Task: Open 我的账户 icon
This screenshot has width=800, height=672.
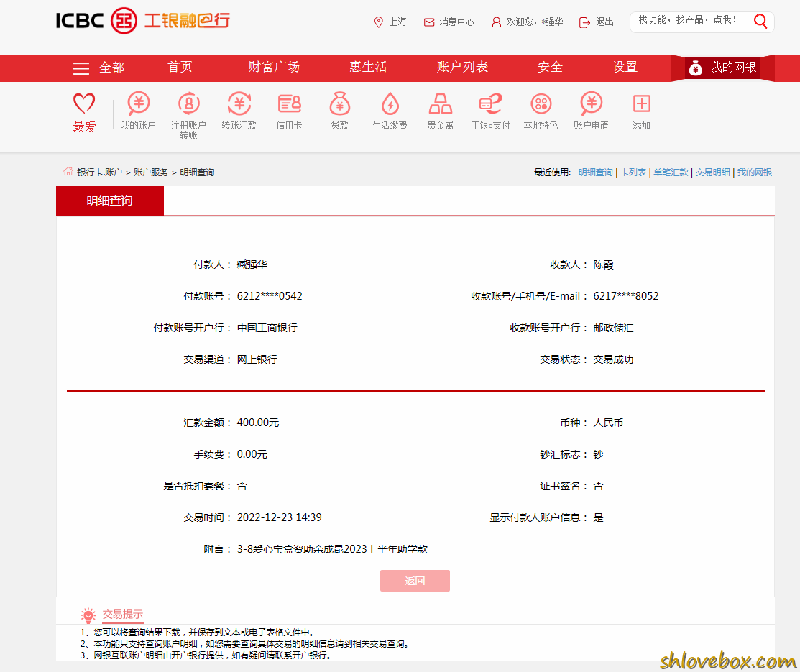Action: point(138,103)
